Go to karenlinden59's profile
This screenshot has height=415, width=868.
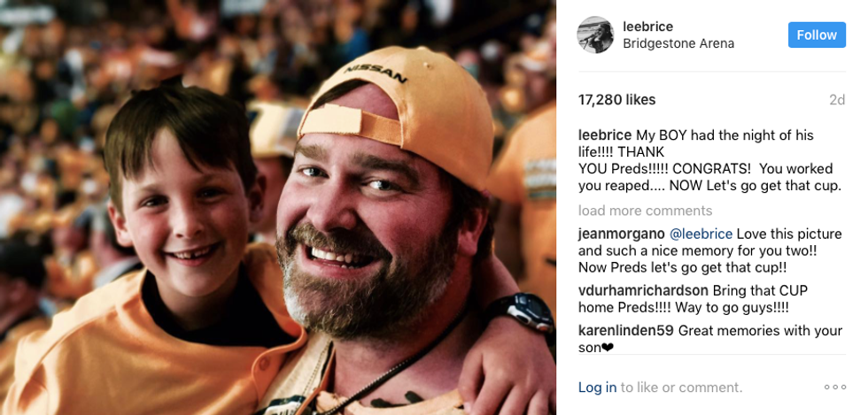point(626,331)
